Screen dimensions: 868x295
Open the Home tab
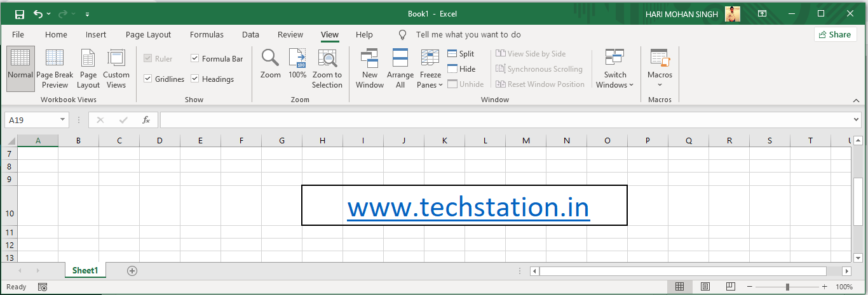point(56,35)
